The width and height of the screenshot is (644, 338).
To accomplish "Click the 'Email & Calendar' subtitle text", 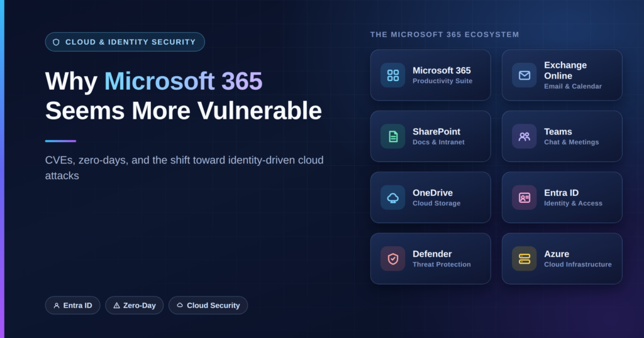I will [x=573, y=87].
